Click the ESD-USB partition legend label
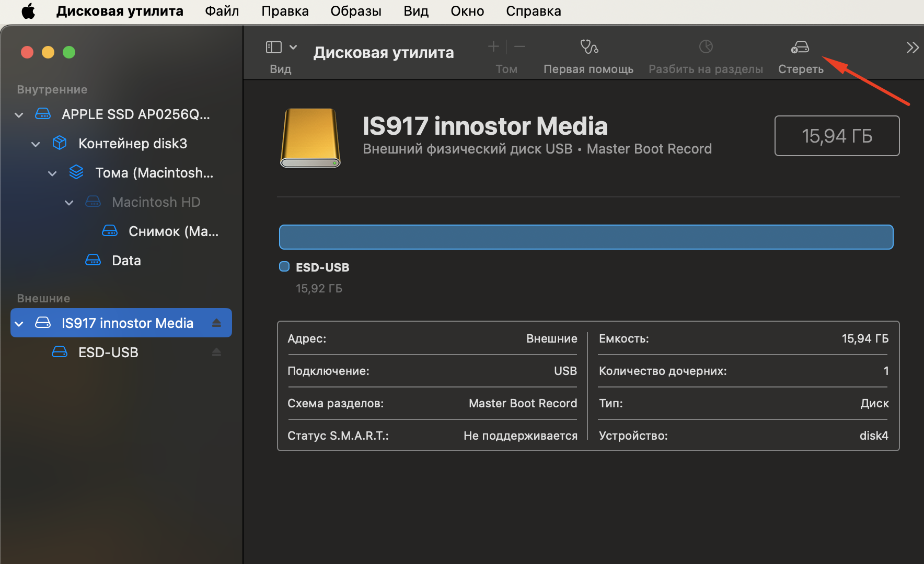 322,267
